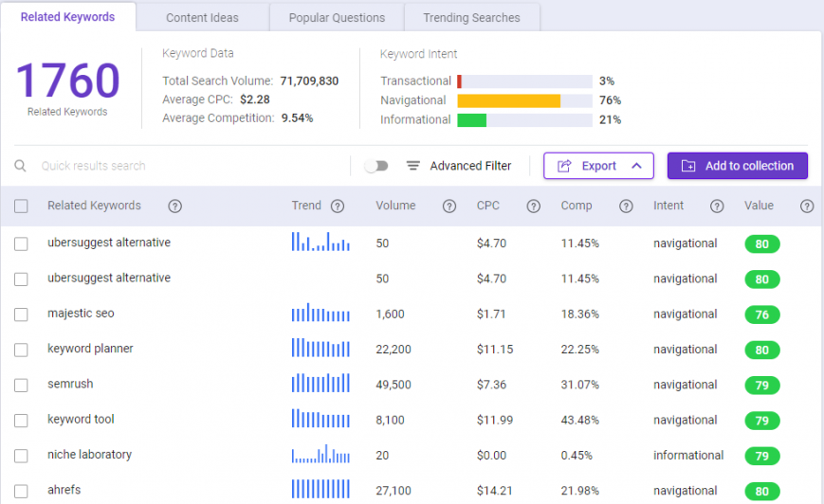Image resolution: width=824 pixels, height=504 pixels.
Task: Click the Add to collection button
Action: pos(738,166)
